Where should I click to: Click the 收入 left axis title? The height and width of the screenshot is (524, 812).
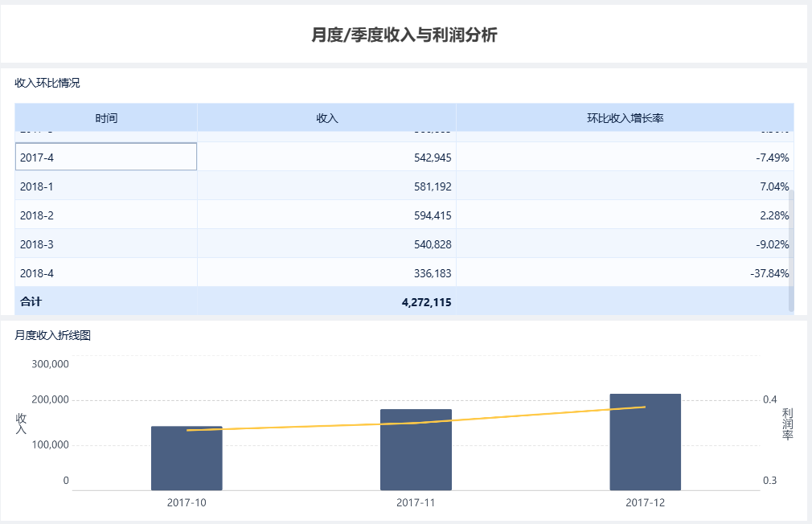(x=21, y=424)
